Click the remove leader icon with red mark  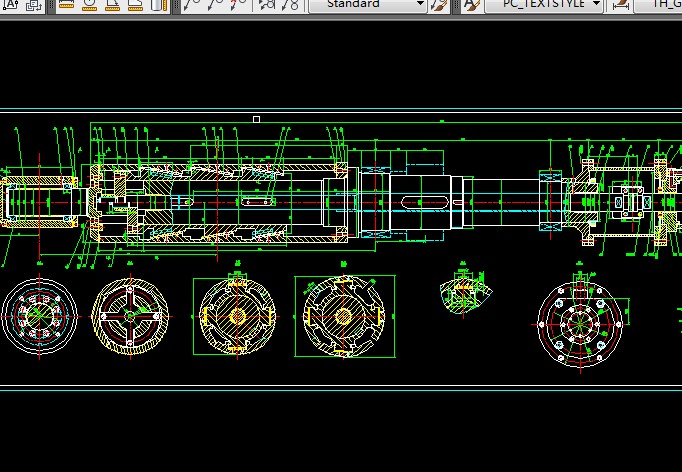pyautogui.click(x=238, y=4)
